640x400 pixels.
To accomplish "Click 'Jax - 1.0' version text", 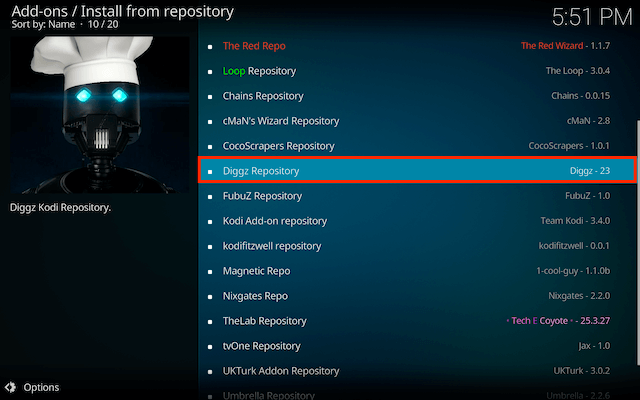I will 594,346.
